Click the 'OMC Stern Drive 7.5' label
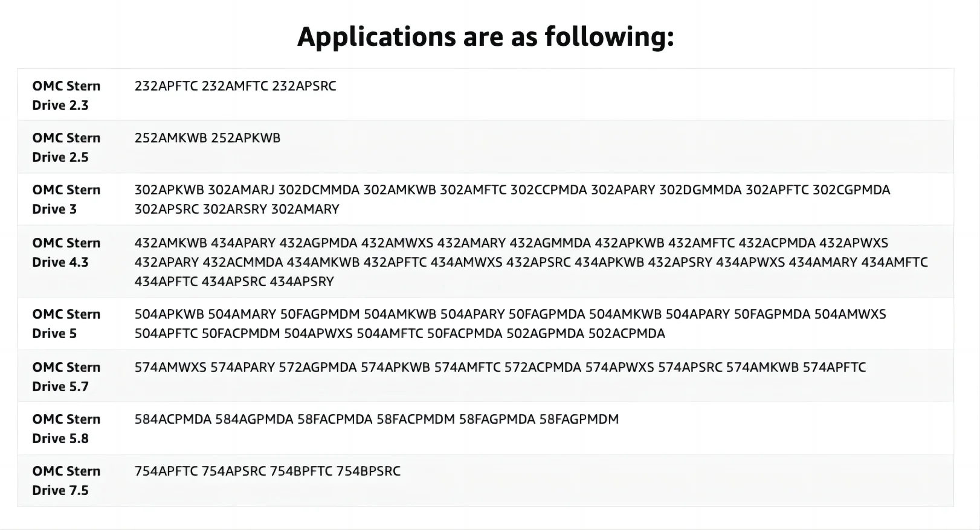The image size is (980, 530). tap(66, 481)
